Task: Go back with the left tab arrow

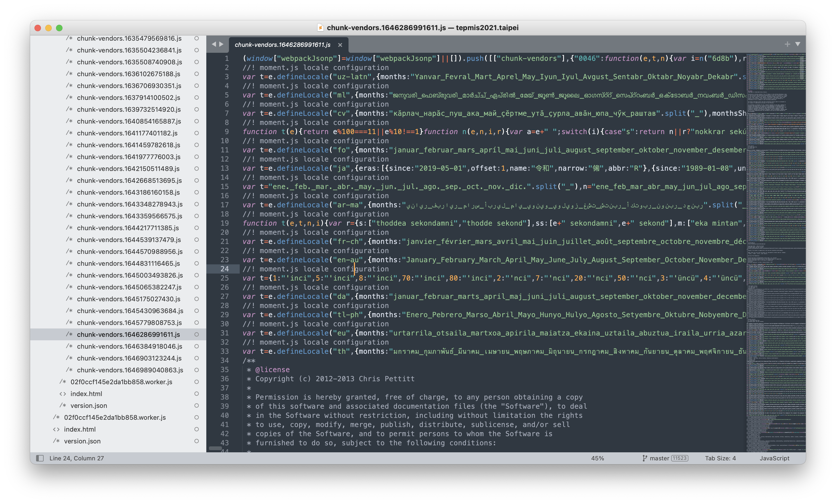Action: [x=214, y=44]
